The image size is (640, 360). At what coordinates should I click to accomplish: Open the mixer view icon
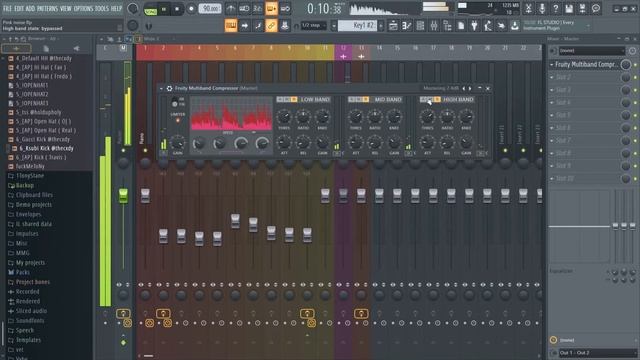[433, 26]
